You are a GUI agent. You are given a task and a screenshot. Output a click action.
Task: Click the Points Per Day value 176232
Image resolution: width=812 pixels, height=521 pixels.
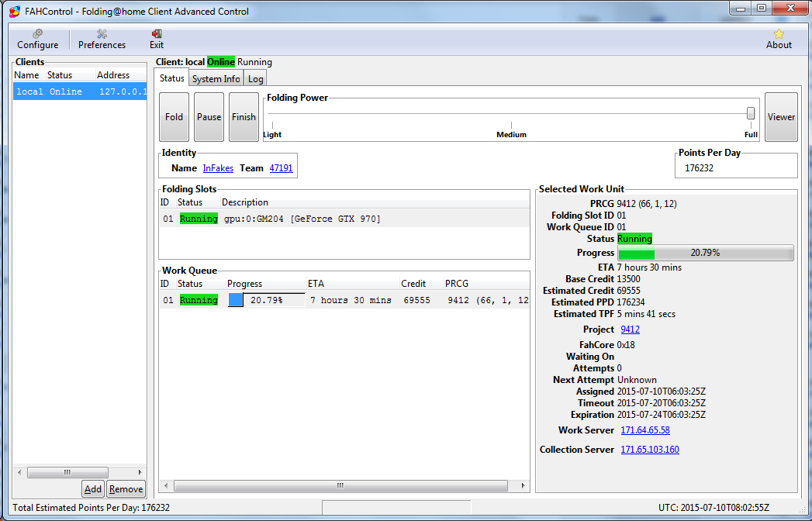pyautogui.click(x=699, y=168)
